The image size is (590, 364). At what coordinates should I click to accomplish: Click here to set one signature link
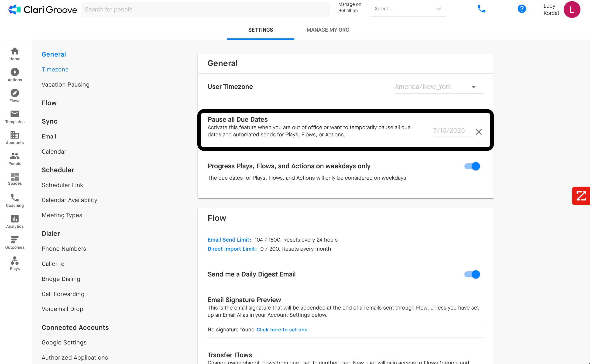[x=281, y=330]
